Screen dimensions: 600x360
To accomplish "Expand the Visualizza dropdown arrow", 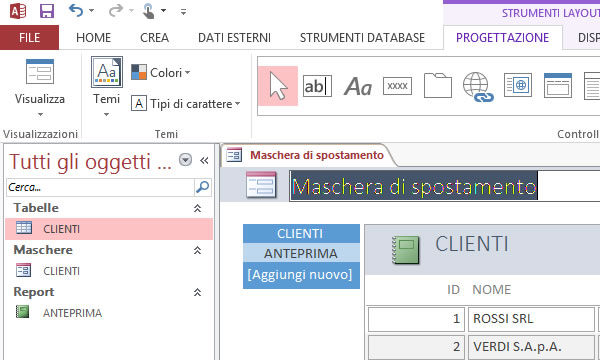I will coord(40,114).
